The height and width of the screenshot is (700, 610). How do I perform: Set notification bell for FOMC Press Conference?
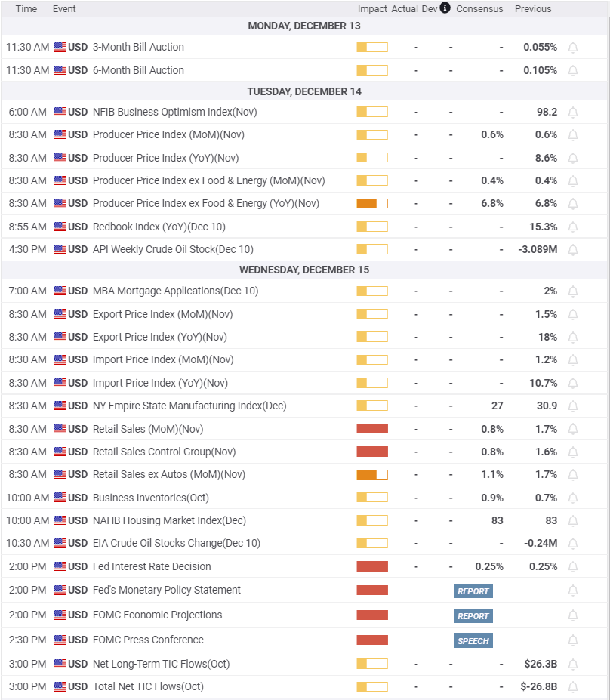[573, 640]
